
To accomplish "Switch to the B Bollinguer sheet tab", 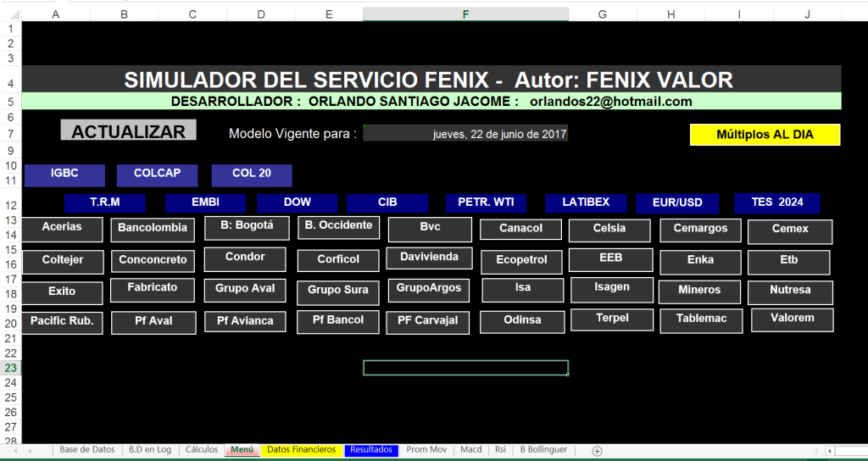I will click(x=543, y=450).
